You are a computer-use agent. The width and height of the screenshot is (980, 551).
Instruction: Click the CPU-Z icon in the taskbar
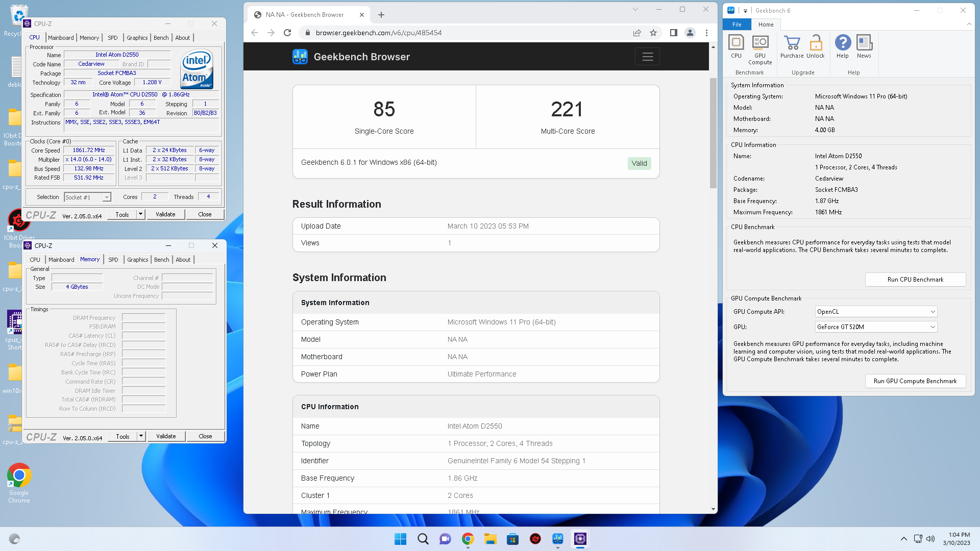pyautogui.click(x=580, y=539)
